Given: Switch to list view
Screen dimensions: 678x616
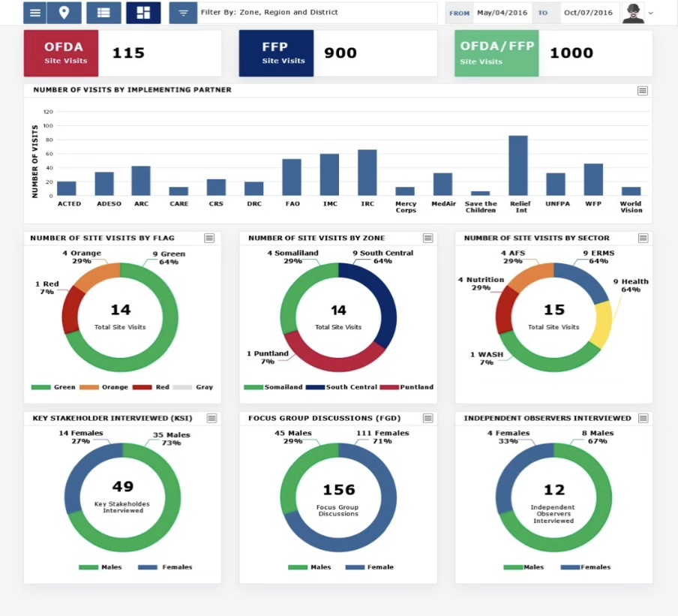Looking at the screenshot, I should (103, 13).
